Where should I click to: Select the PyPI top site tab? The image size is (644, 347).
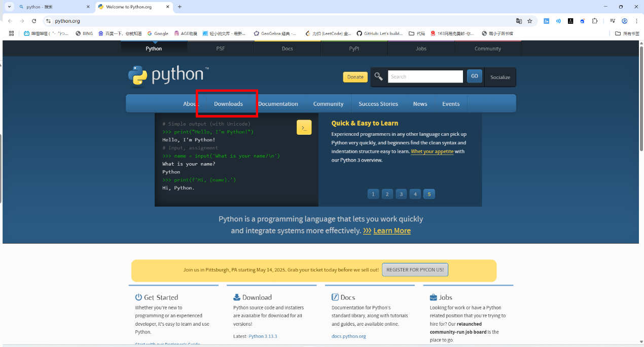[x=354, y=49]
